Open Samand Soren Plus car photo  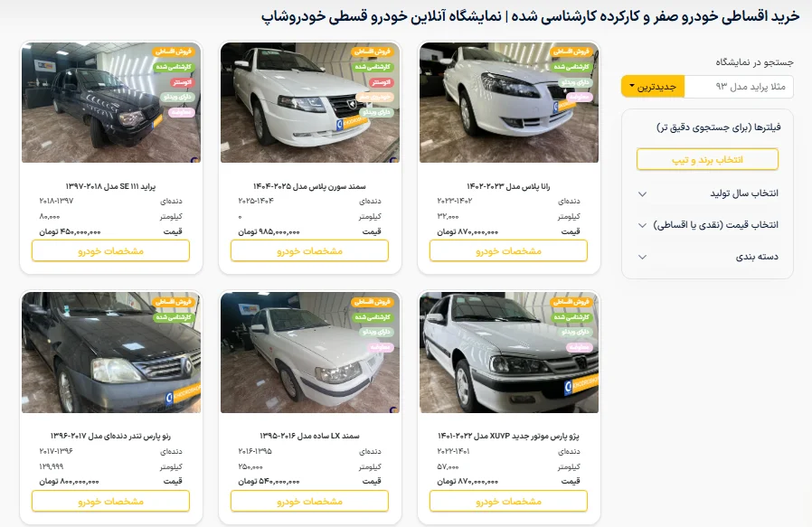pyautogui.click(x=310, y=102)
